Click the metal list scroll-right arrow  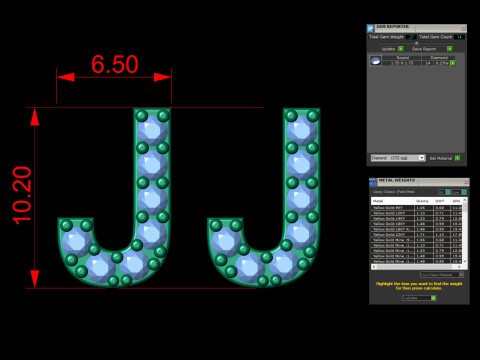pyautogui.click(x=459, y=266)
